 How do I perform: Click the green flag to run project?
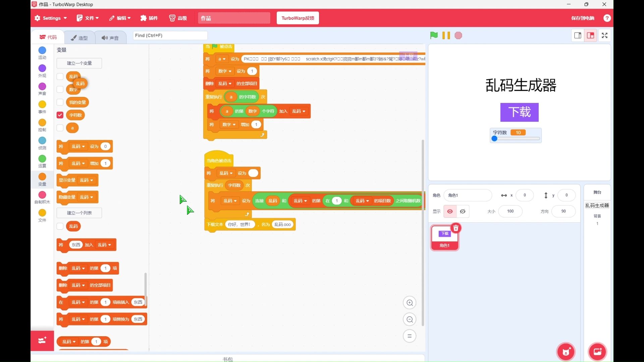point(434,35)
